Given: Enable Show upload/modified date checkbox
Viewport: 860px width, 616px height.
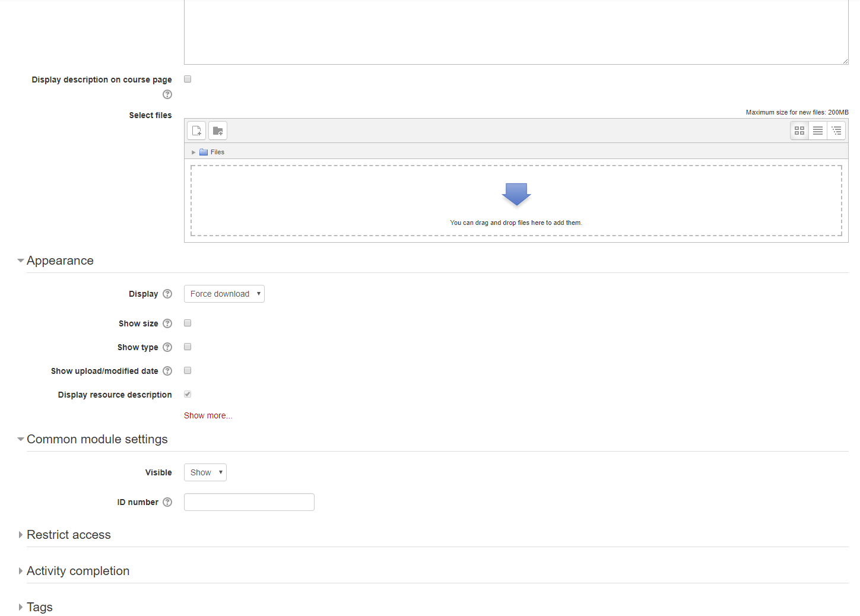Looking at the screenshot, I should tap(188, 370).
